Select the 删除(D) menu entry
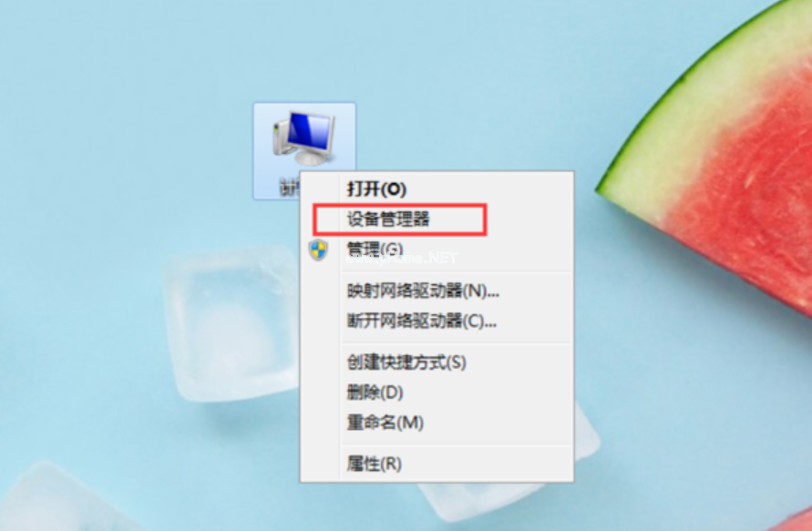812x531 pixels. pyautogui.click(x=375, y=393)
